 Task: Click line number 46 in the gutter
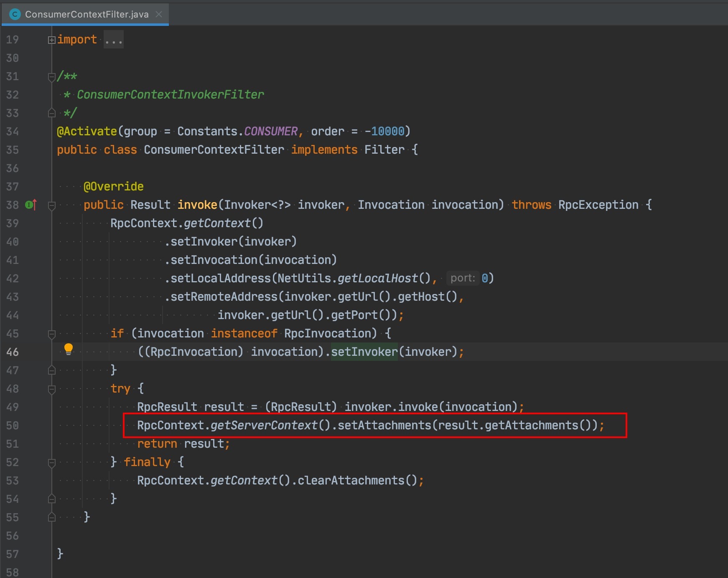point(13,352)
